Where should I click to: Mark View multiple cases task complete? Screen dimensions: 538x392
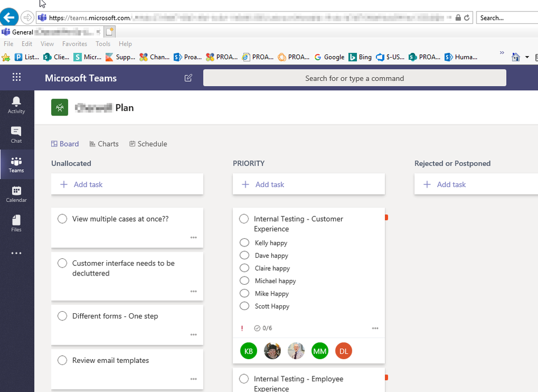click(x=62, y=219)
